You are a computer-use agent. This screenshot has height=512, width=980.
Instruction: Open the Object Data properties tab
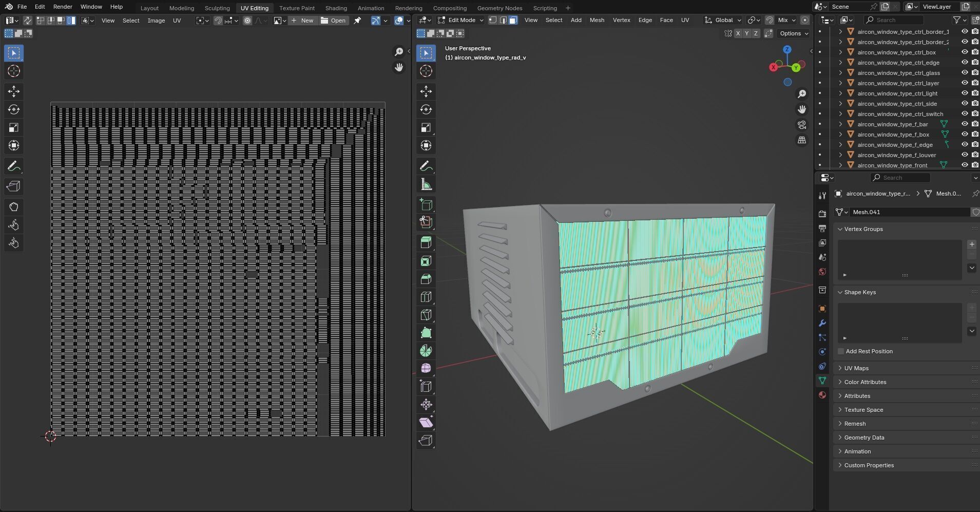(822, 381)
